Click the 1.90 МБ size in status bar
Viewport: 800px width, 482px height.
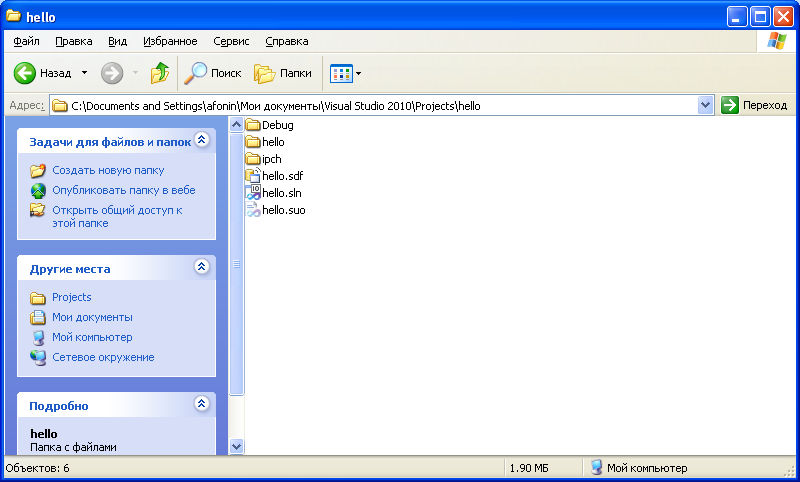529,468
